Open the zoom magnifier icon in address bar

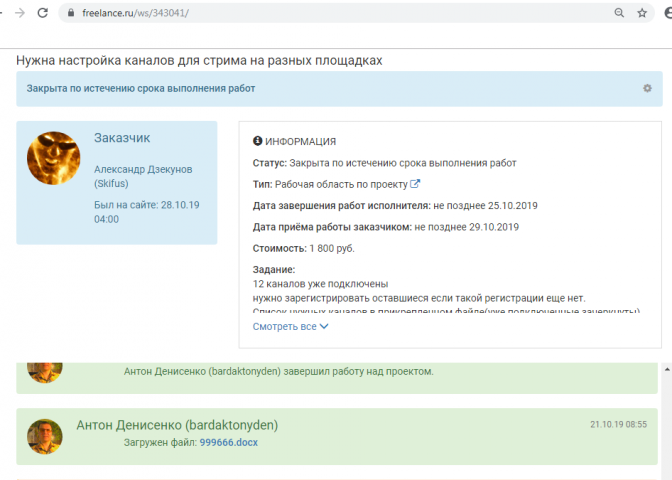619,13
